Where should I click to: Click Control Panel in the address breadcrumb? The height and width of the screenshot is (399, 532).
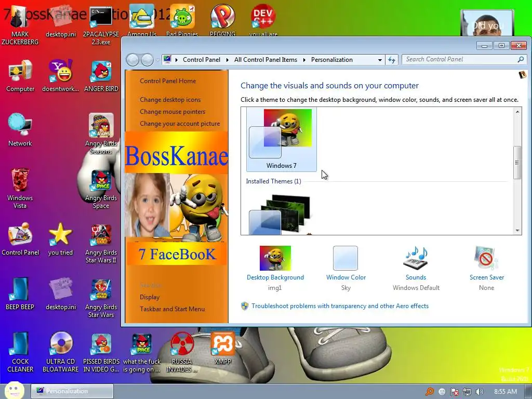pos(202,59)
